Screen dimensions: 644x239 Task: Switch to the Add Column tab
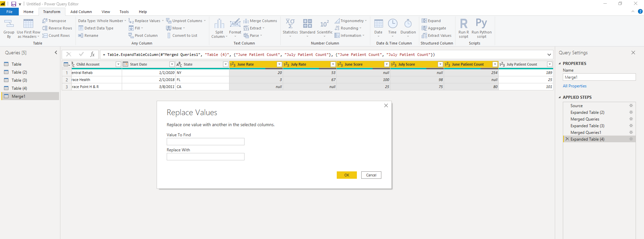[81, 12]
